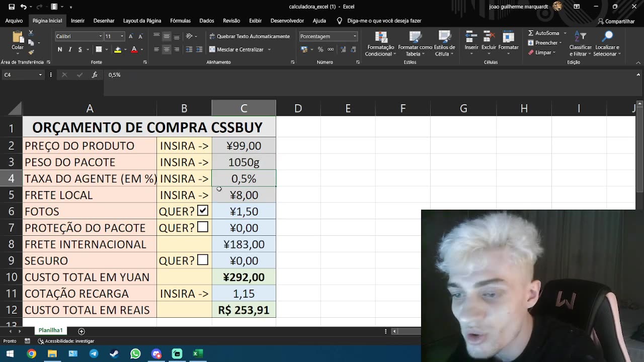
Task: Click the Compartilhar button
Action: [x=616, y=21]
